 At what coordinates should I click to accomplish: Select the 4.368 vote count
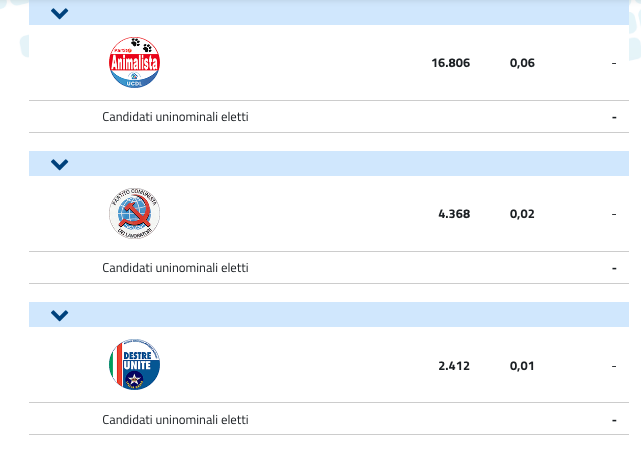tap(453, 214)
